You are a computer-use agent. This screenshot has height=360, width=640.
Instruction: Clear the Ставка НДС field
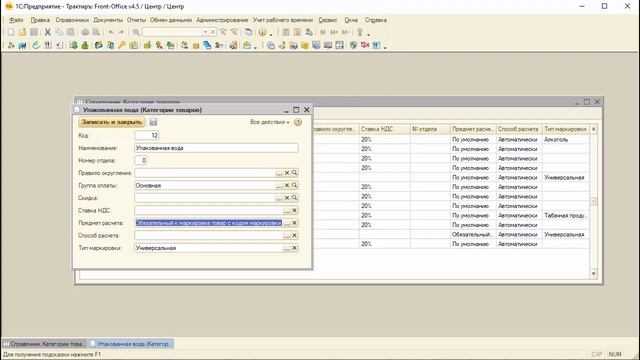coord(294,210)
